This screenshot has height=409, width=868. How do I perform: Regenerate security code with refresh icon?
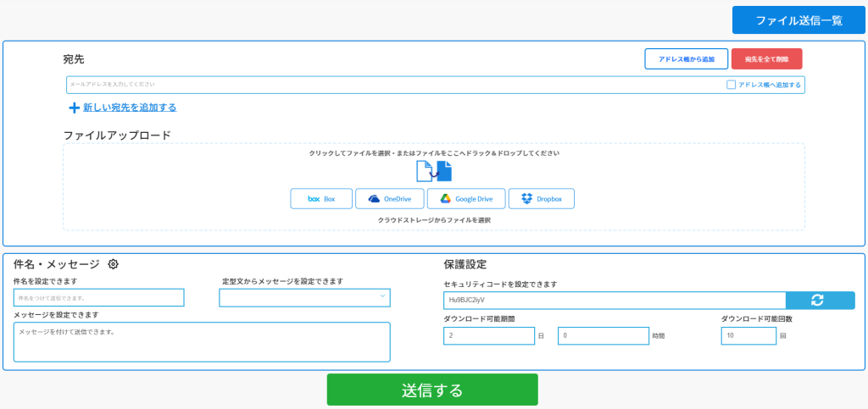click(x=820, y=301)
